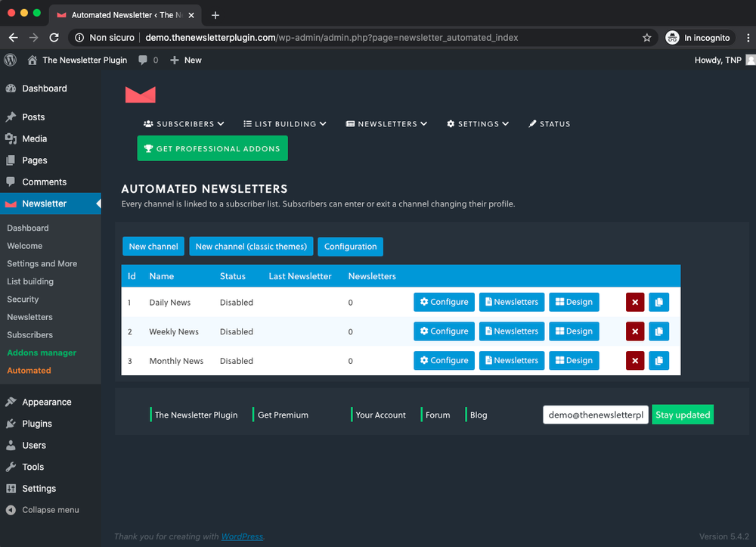Open the Welcome submenu item
This screenshot has width=756, height=547.
[25, 246]
